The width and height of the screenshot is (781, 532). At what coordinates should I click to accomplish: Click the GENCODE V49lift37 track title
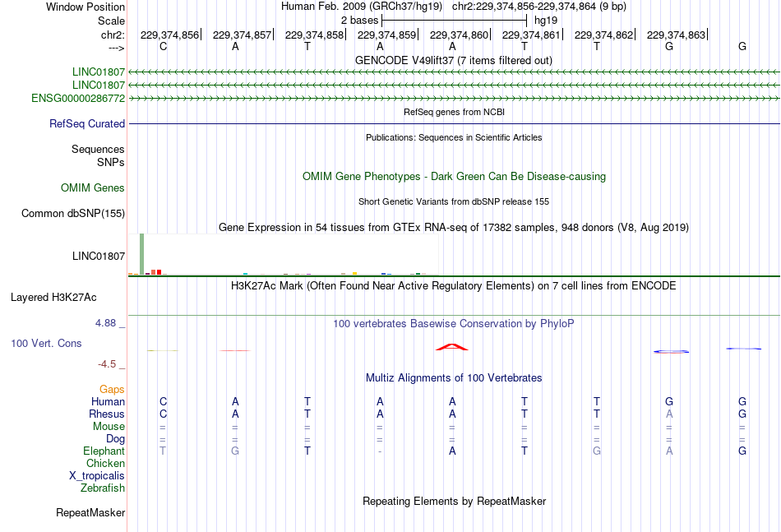pyautogui.click(x=454, y=60)
